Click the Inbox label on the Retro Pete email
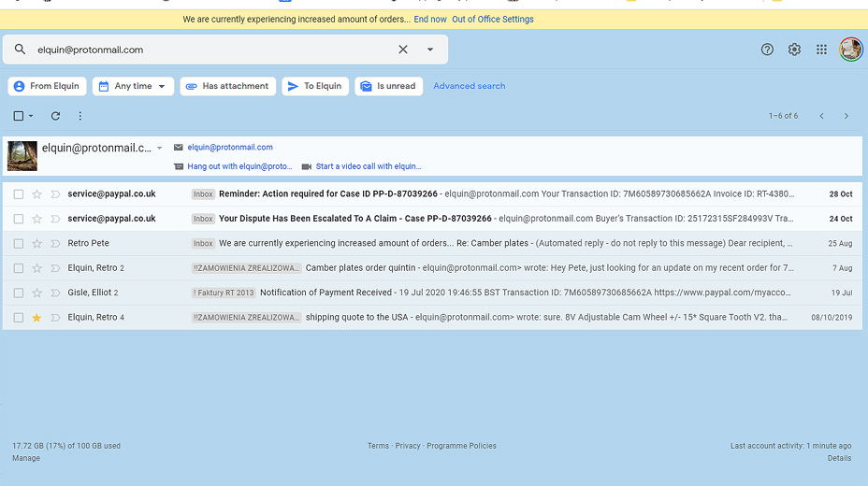Image resolution: width=868 pixels, height=486 pixels. pos(203,243)
